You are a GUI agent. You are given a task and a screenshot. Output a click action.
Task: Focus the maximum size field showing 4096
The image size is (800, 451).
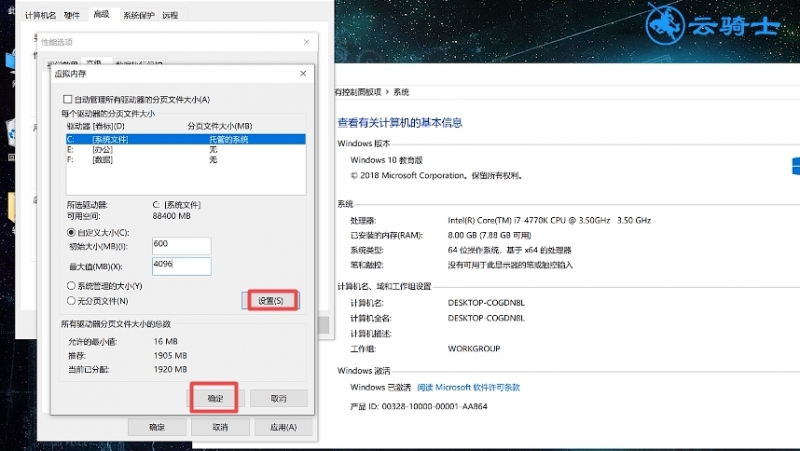click(182, 266)
